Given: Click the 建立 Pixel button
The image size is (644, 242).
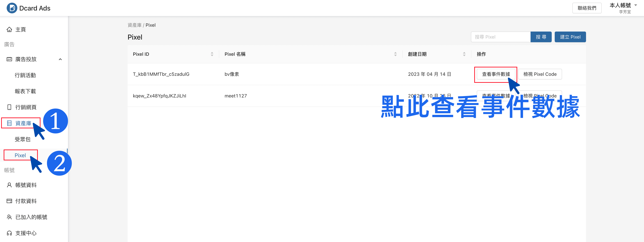Looking at the screenshot, I should point(570,37).
